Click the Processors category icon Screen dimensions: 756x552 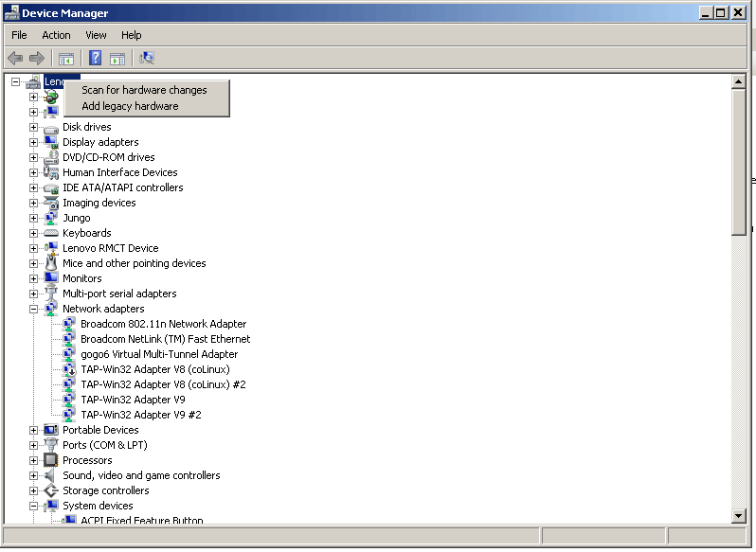click(x=51, y=460)
